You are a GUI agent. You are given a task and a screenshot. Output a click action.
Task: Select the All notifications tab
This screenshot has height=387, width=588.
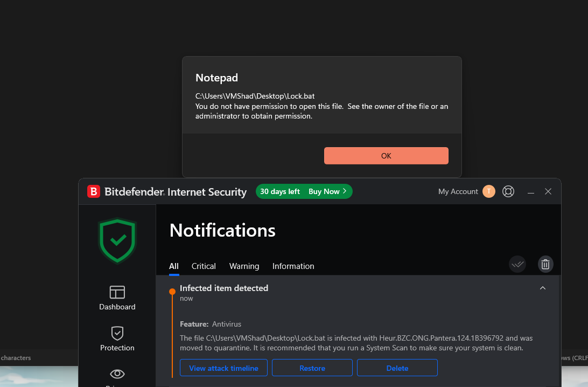(x=173, y=266)
